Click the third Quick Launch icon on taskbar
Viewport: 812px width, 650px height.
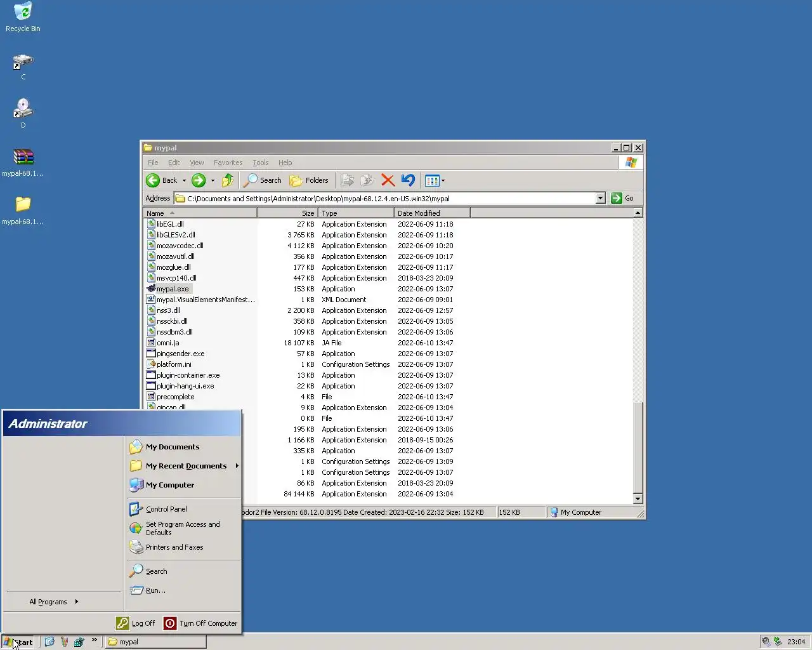point(79,642)
